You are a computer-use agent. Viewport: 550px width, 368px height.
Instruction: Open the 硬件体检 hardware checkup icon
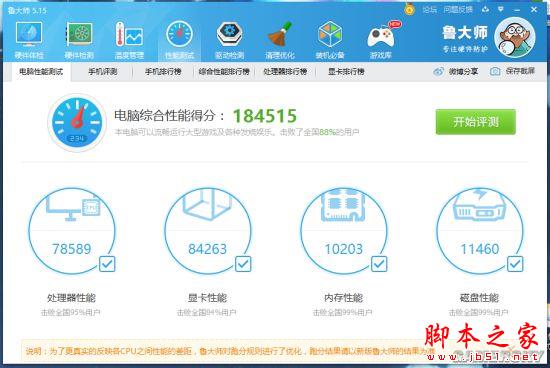[29, 34]
